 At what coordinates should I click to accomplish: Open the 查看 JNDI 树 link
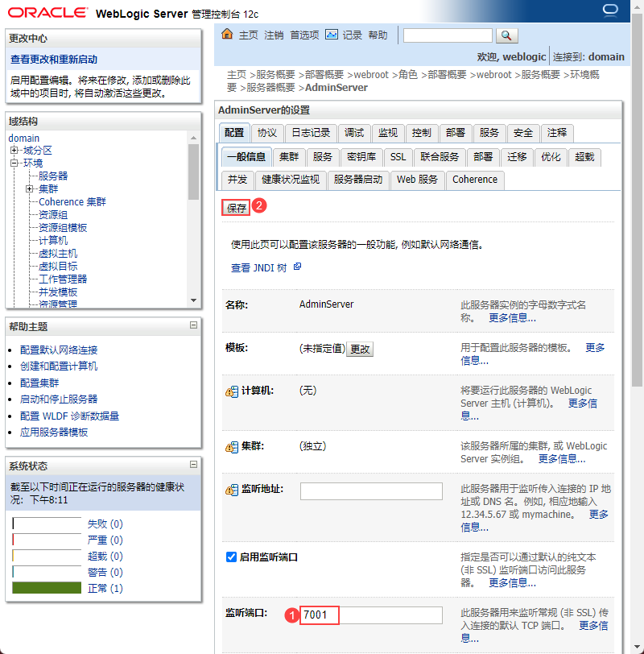[x=259, y=267]
